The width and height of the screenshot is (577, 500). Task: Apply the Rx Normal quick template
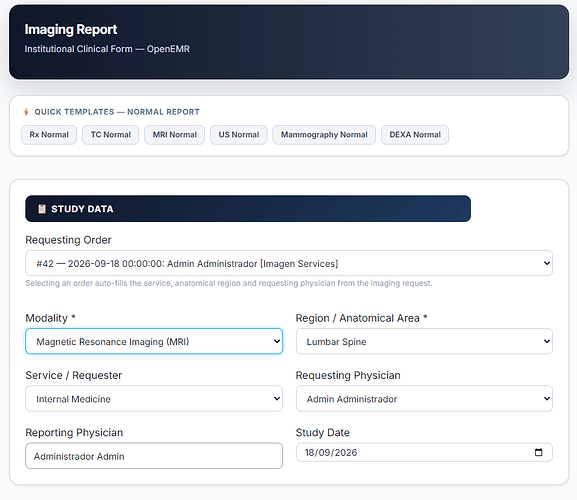coord(49,135)
